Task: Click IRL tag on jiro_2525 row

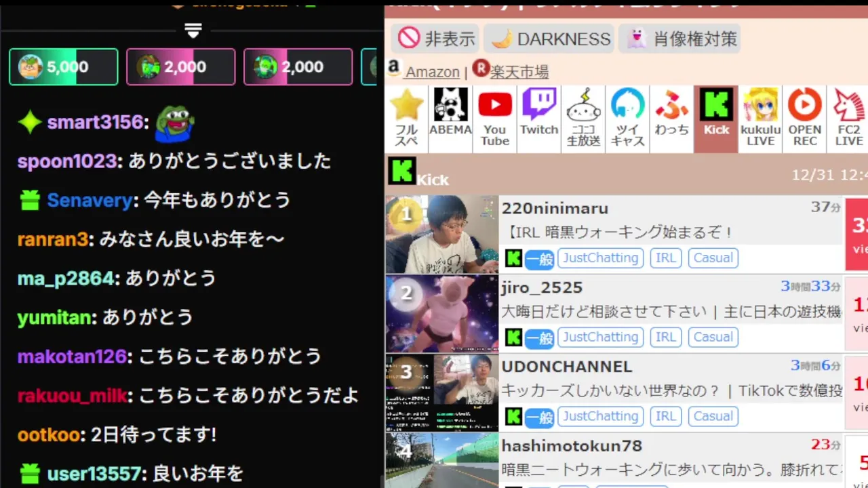Action: coord(665,338)
